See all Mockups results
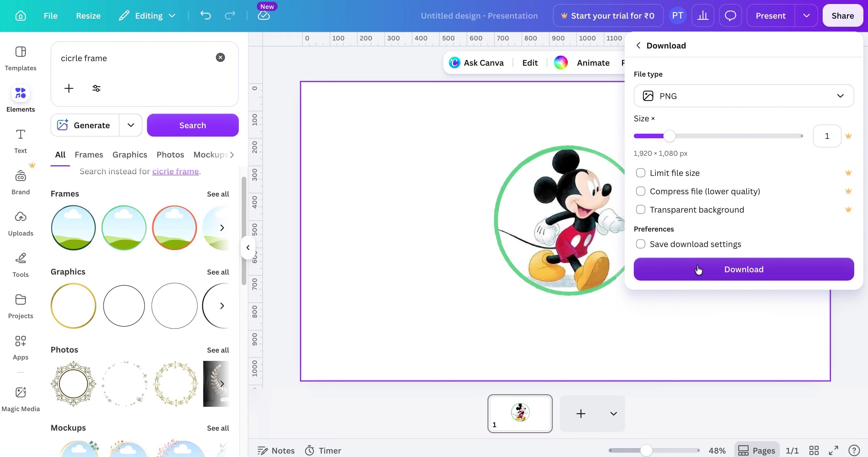 (218, 428)
